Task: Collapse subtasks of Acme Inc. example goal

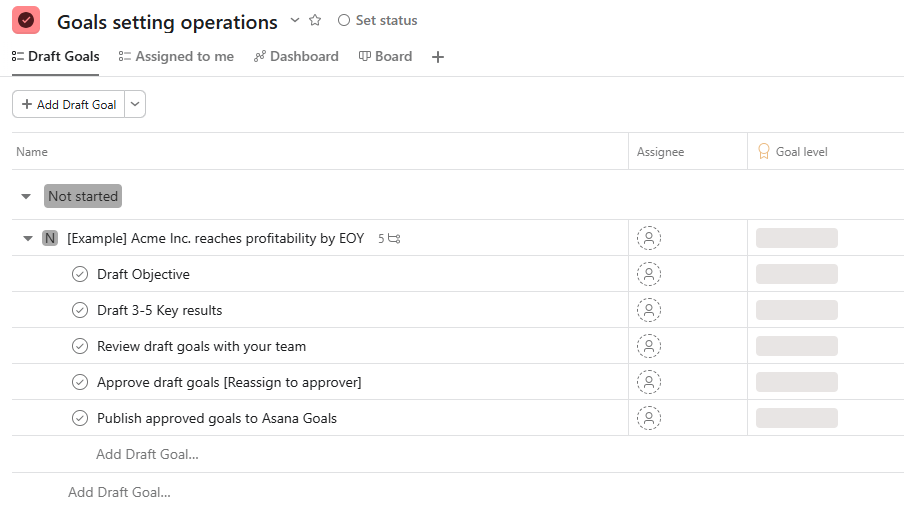Action: pyautogui.click(x=28, y=238)
